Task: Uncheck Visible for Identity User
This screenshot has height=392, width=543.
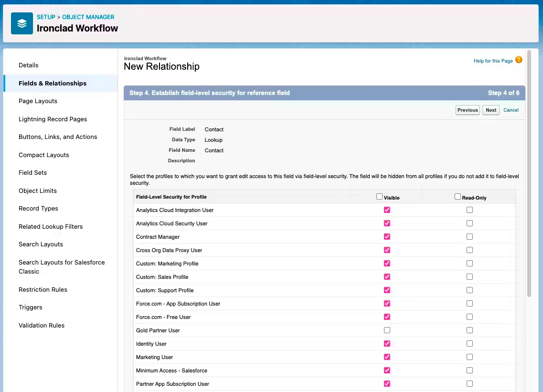Action: (x=387, y=343)
